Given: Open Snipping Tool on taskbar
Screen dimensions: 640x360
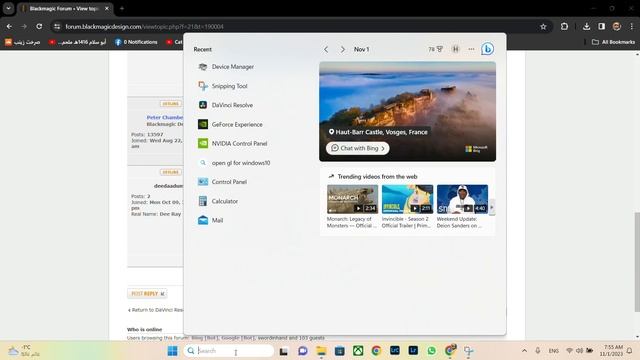Looking at the screenshot, I should (x=469, y=351).
